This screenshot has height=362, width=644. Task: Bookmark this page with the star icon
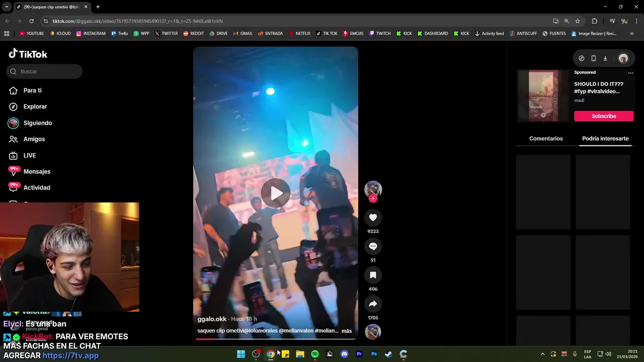[x=578, y=21]
